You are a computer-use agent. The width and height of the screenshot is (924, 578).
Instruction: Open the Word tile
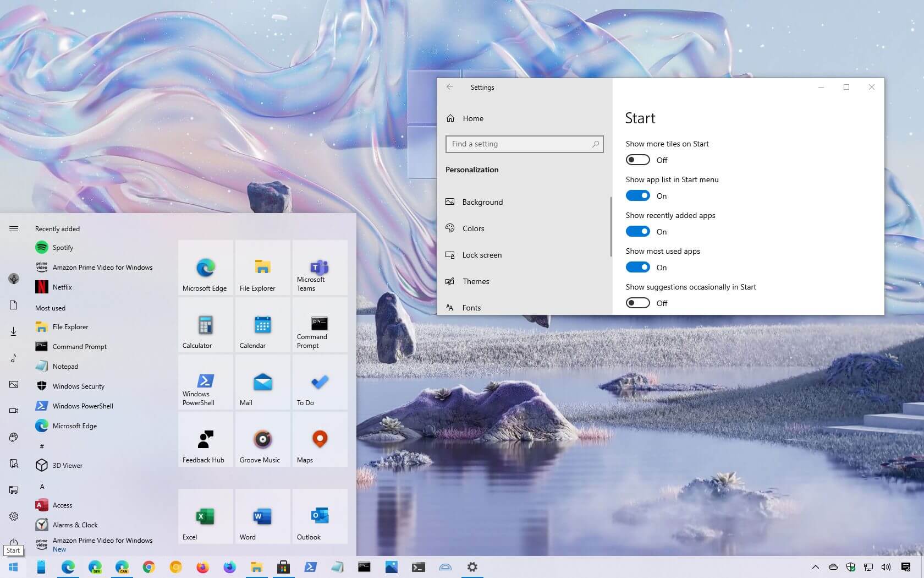(263, 516)
